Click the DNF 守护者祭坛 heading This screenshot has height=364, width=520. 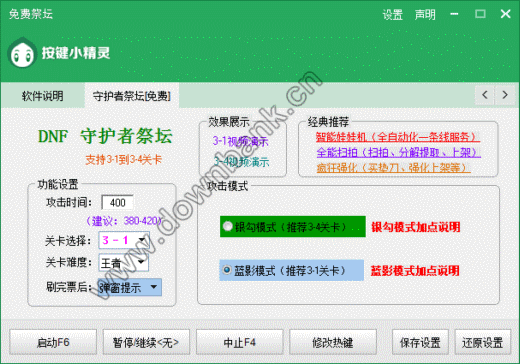[x=105, y=136]
